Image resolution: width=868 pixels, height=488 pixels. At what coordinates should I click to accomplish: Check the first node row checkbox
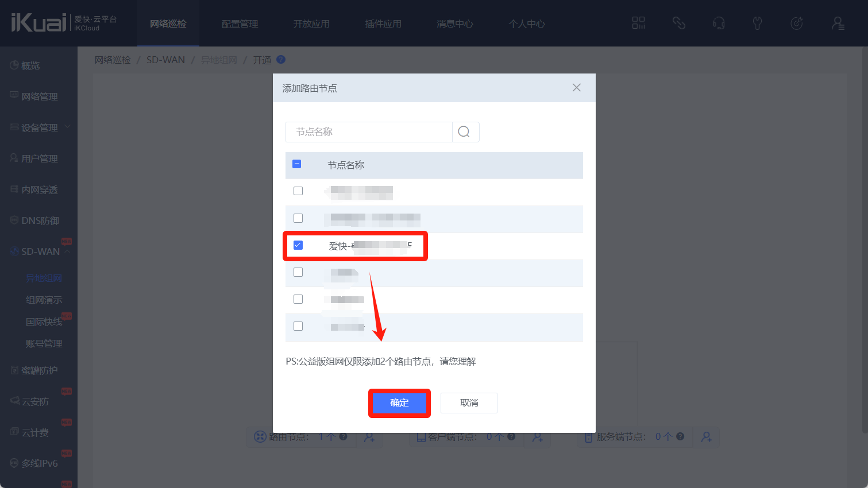tap(298, 191)
